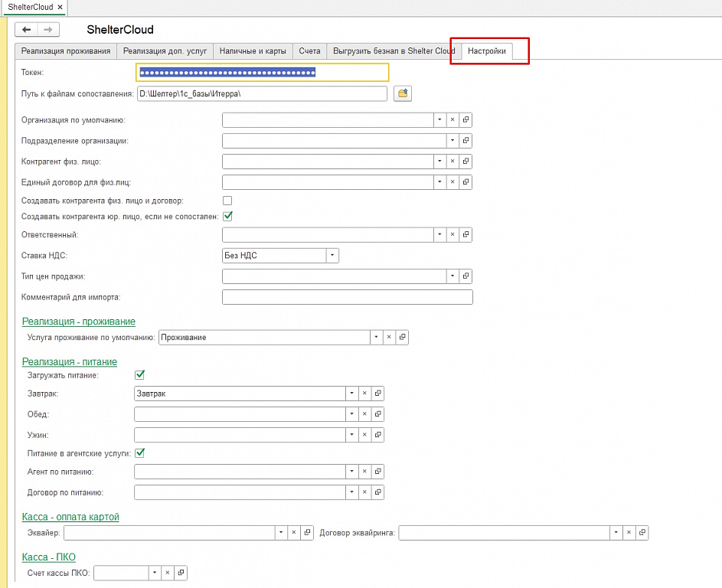The height and width of the screenshot is (588, 722).
Task: Open the Договор эквайринга record
Action: pos(642,533)
